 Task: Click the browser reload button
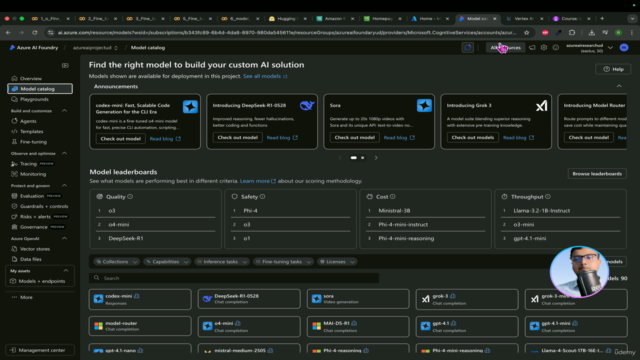35,33
